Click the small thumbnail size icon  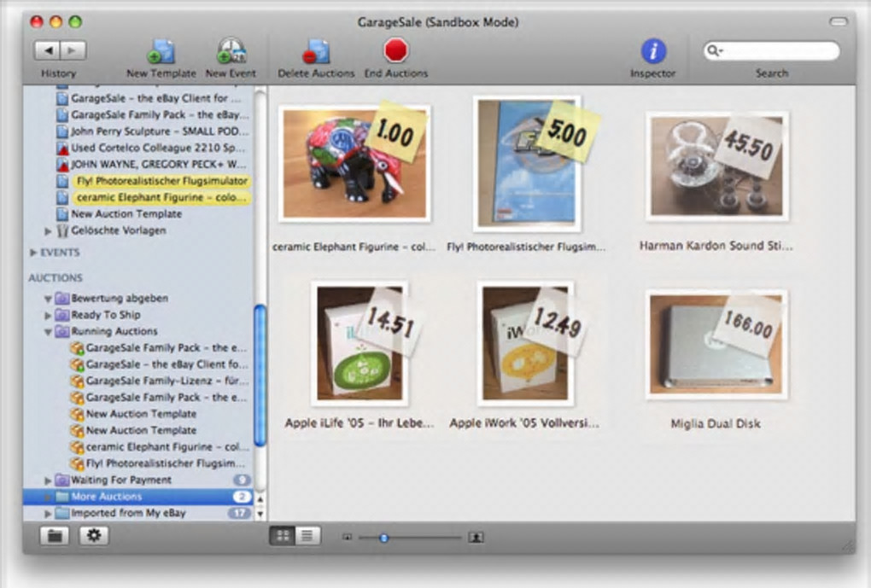pyautogui.click(x=348, y=537)
